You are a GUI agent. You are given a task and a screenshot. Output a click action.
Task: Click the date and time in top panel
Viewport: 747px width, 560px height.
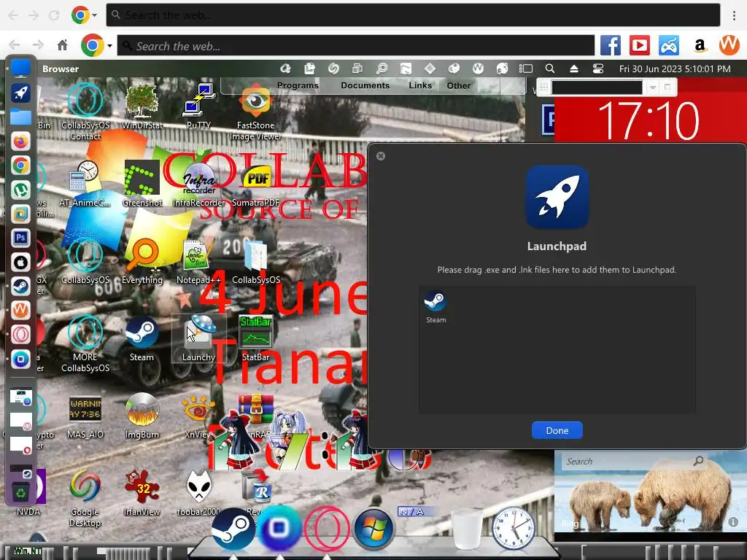pyautogui.click(x=675, y=69)
